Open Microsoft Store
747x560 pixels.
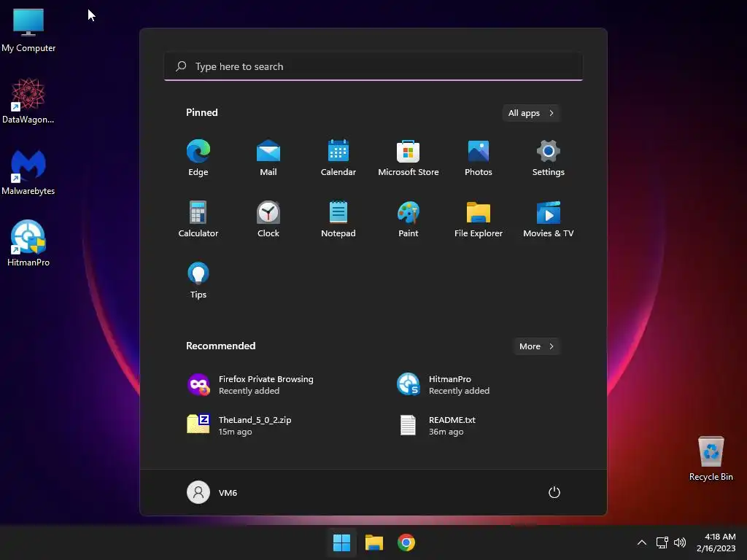(409, 158)
